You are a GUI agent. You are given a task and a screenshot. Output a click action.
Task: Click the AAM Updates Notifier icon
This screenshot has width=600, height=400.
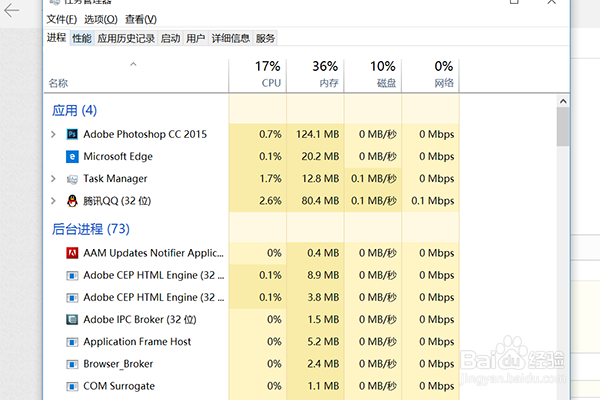(72, 253)
